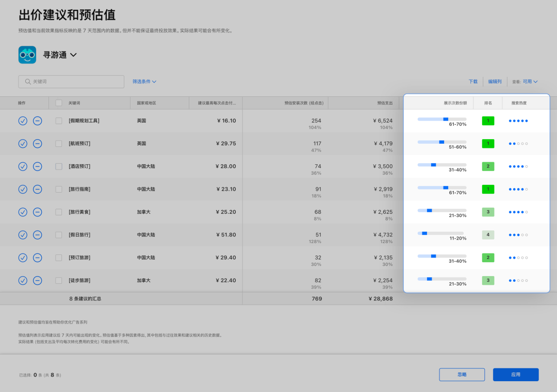Click the 下载 link
This screenshot has width=557, height=392.
point(473,81)
